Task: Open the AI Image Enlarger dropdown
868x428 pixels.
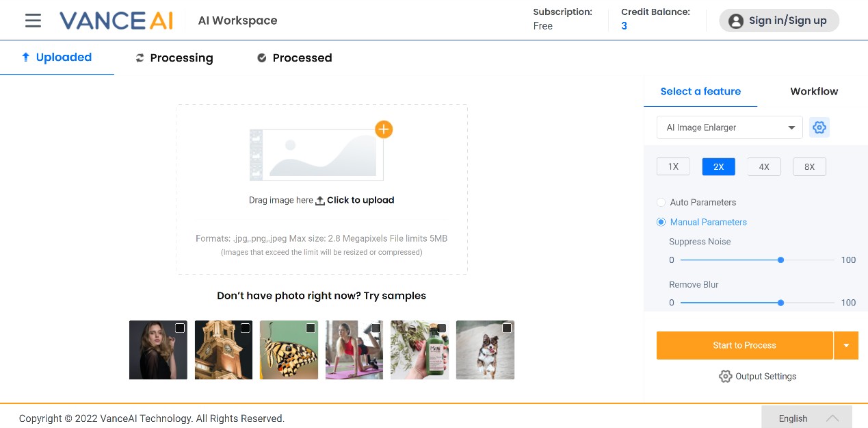Action: [x=730, y=127]
